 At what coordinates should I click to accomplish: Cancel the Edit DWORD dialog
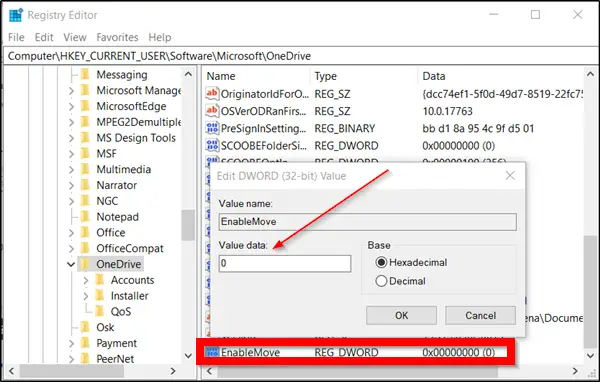pos(480,315)
